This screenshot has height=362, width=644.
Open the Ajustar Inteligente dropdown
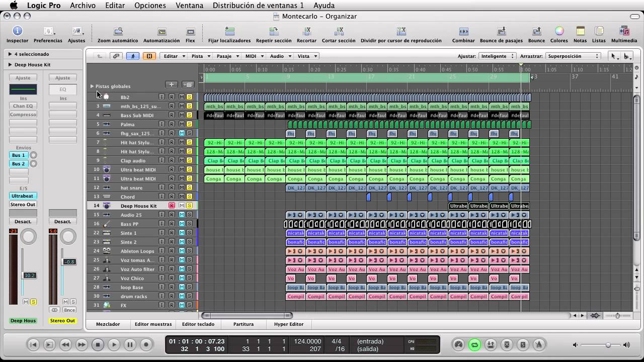click(498, 56)
